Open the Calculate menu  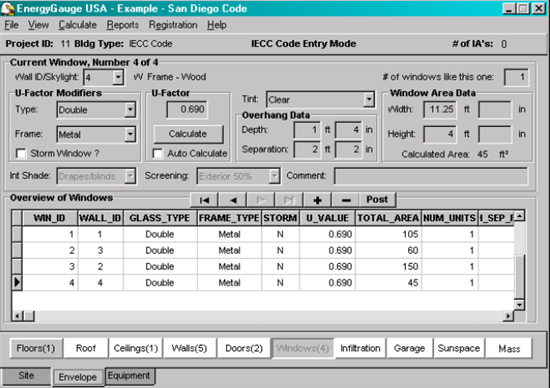coord(77,25)
